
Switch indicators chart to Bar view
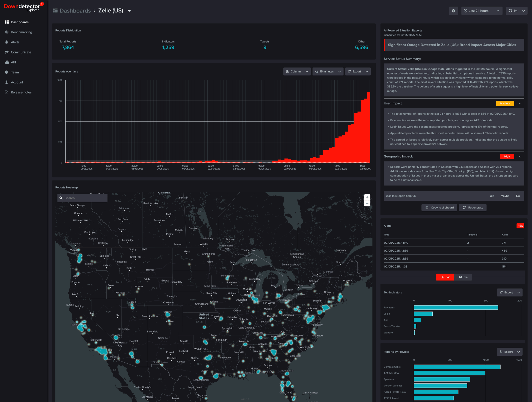pos(445,277)
